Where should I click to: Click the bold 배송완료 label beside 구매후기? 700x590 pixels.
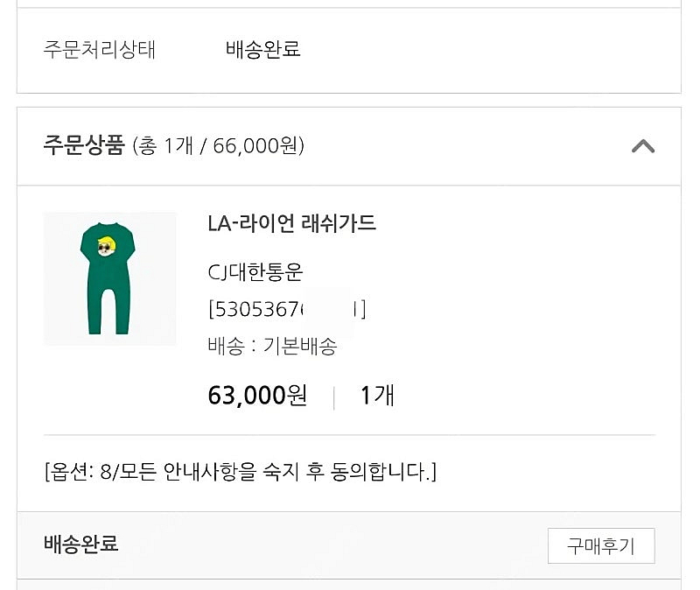pyautogui.click(x=80, y=544)
